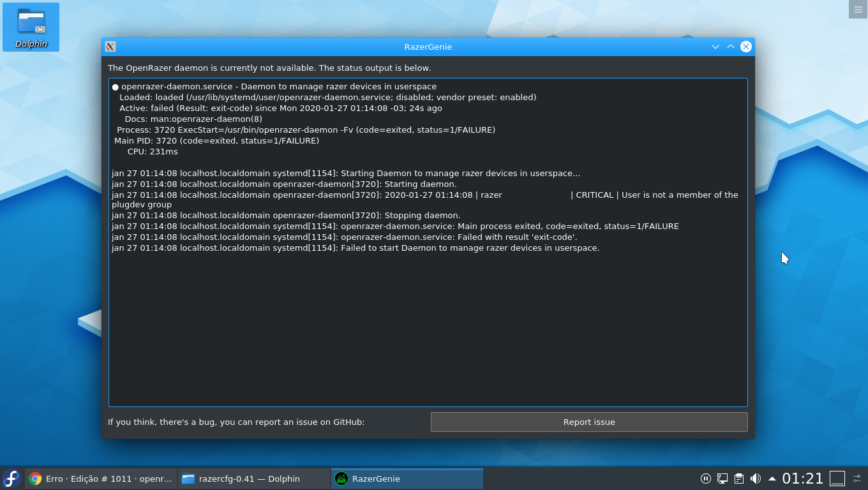Toggle show desktop with the peek widget
Screen dimensions: 868x490
(x=837, y=479)
